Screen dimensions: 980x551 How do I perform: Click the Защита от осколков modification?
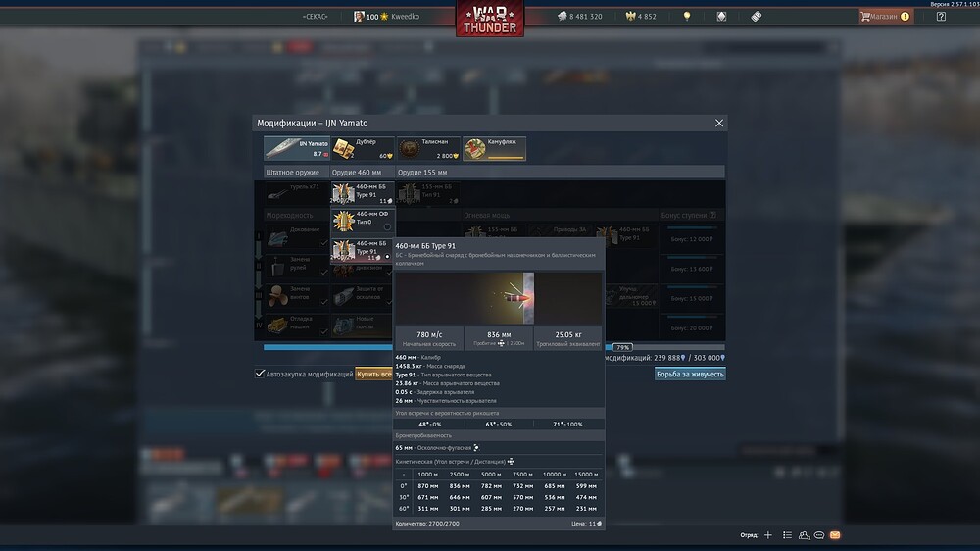pos(363,296)
